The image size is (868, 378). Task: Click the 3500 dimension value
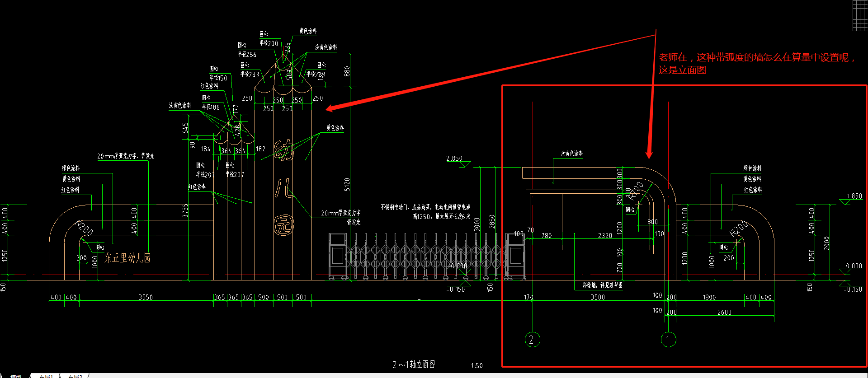pos(598,297)
